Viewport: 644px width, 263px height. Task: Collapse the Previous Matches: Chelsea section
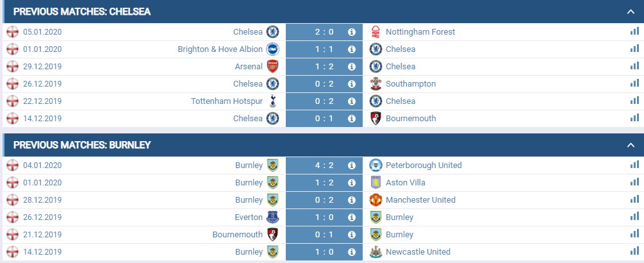631,12
